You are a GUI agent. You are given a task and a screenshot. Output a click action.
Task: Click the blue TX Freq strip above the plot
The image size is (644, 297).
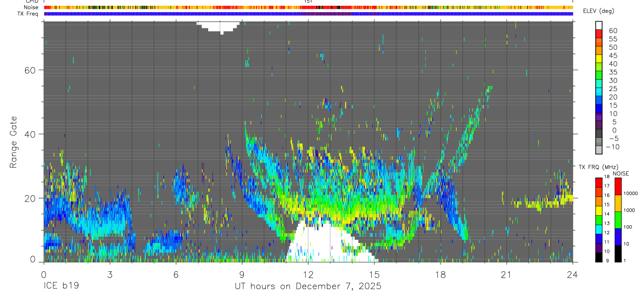tap(308, 14)
